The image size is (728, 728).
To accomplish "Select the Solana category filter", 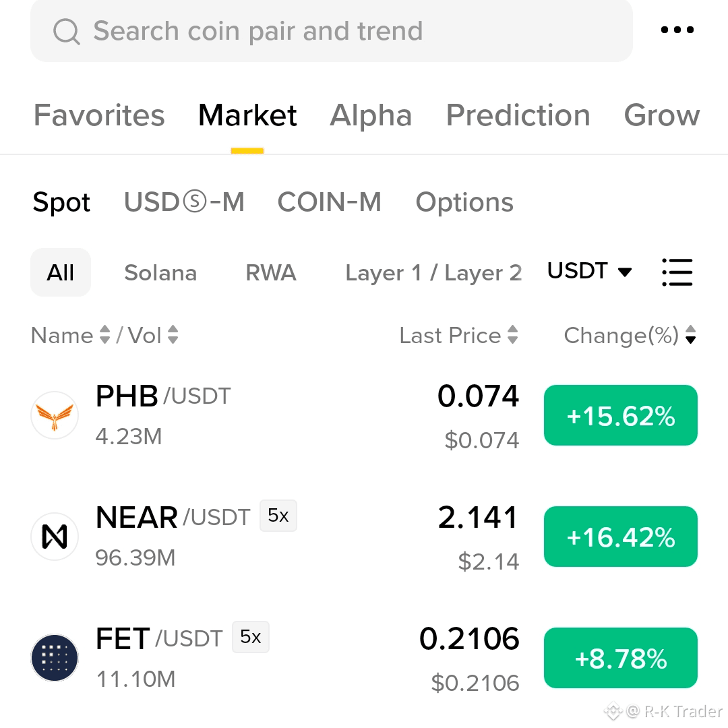I will click(x=160, y=272).
